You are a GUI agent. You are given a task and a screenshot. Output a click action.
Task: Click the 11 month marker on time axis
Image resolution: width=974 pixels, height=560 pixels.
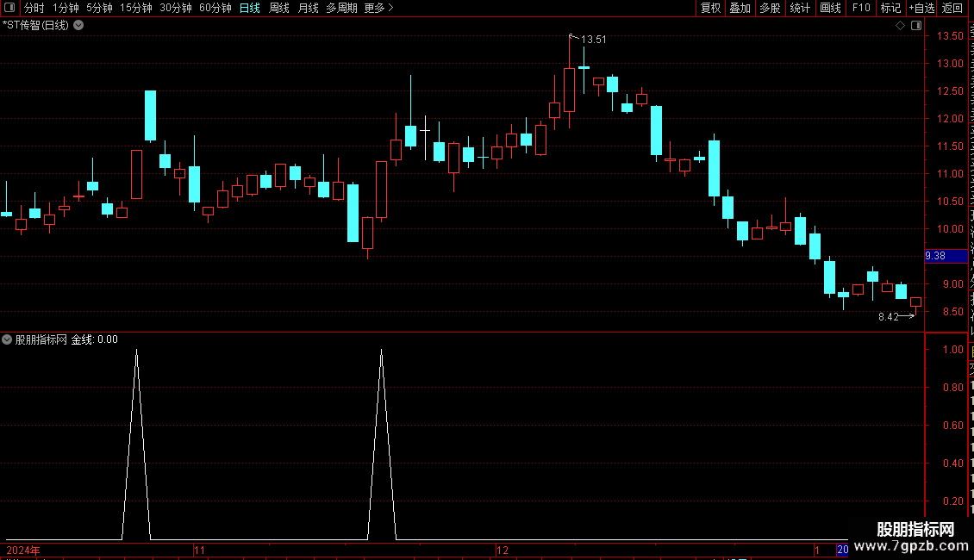click(199, 550)
